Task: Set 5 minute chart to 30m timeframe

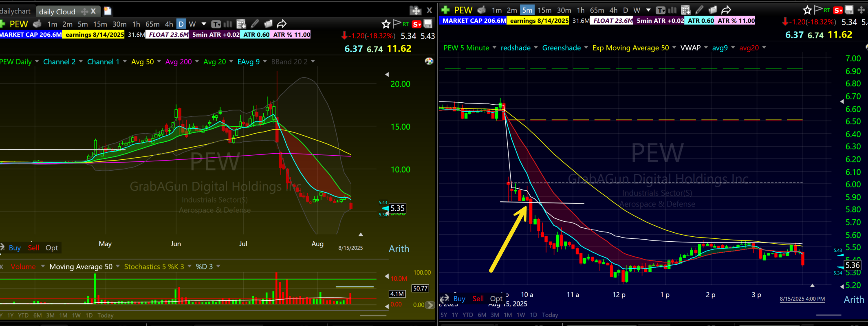Action: tap(564, 10)
